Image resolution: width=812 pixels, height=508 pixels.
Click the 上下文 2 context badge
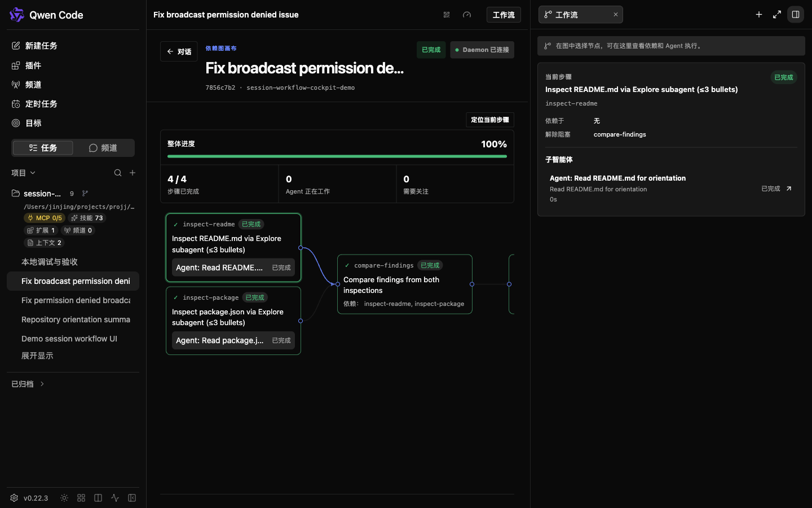tap(44, 243)
